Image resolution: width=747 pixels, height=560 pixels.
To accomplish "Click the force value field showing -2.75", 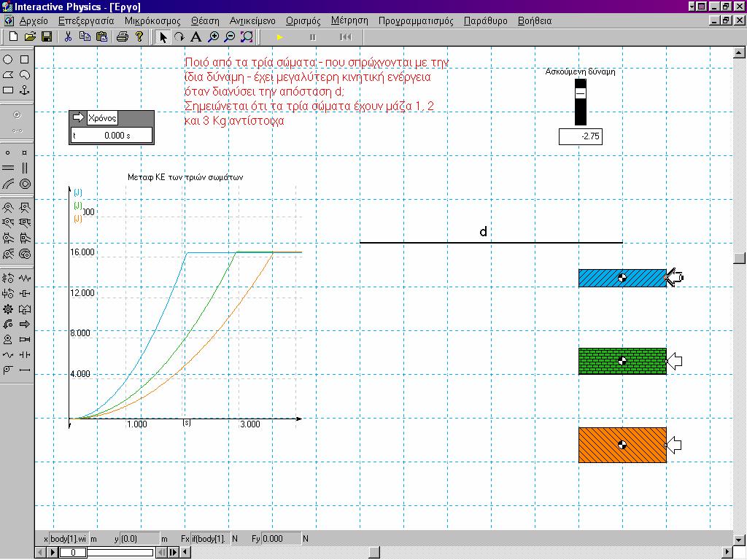I will (580, 136).
